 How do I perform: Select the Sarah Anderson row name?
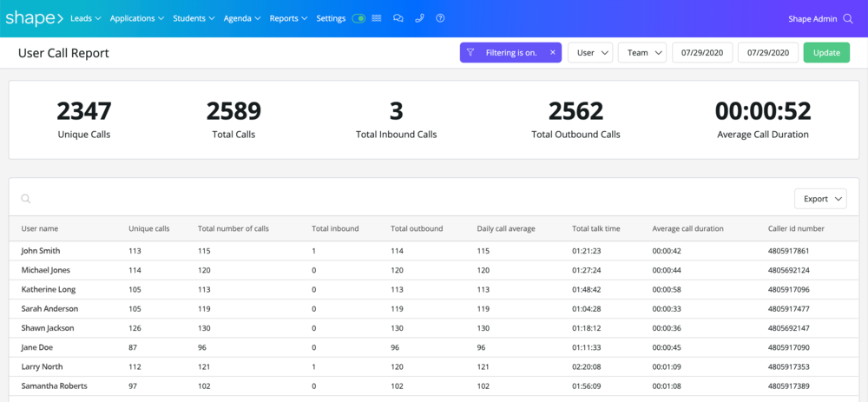(49, 309)
